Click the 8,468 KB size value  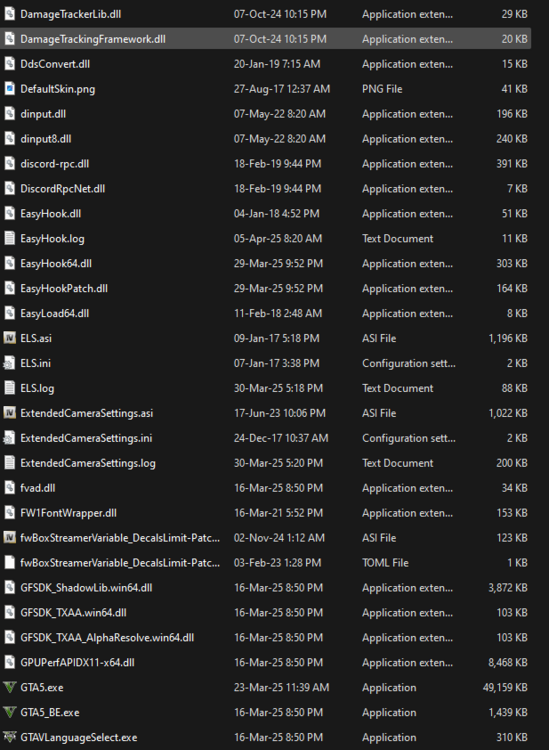click(508, 662)
